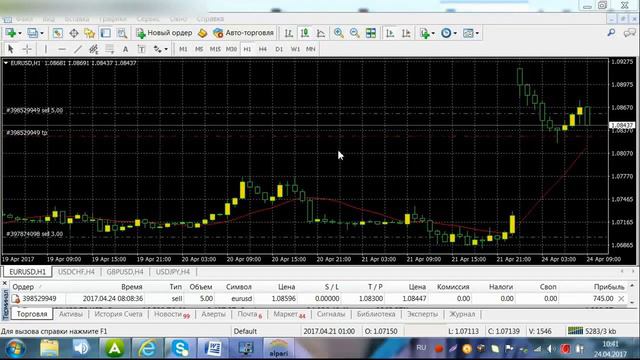Switch chart to candlesticks
The image size is (640, 360).
point(305,33)
